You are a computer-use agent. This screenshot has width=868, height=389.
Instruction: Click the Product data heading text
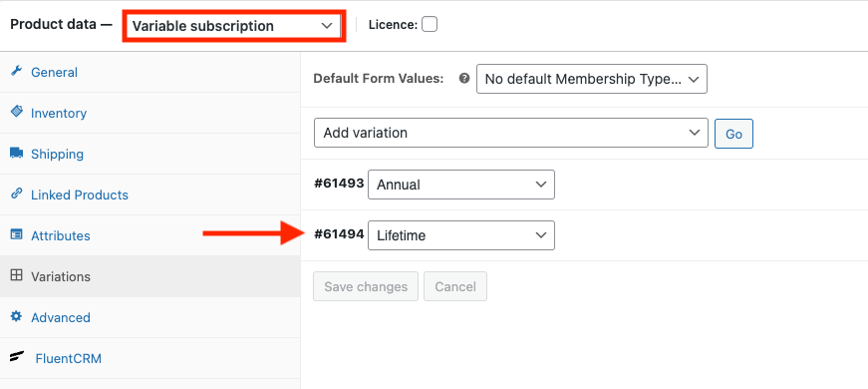(62, 25)
